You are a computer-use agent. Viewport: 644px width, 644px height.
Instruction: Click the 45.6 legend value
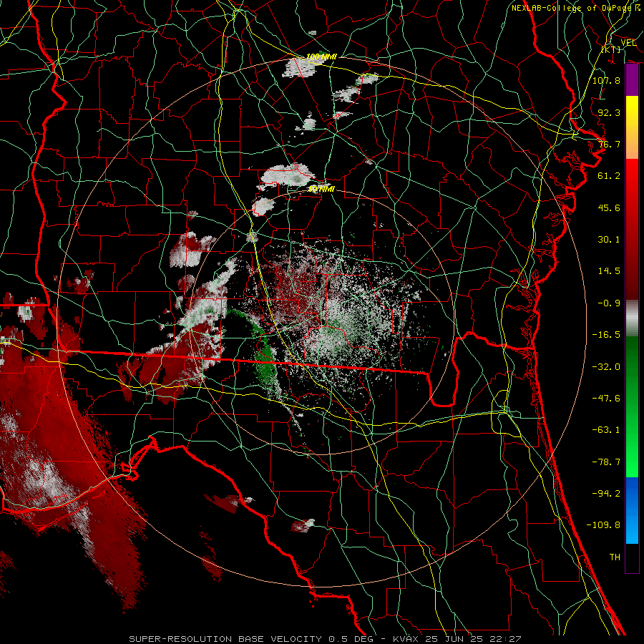609,208
